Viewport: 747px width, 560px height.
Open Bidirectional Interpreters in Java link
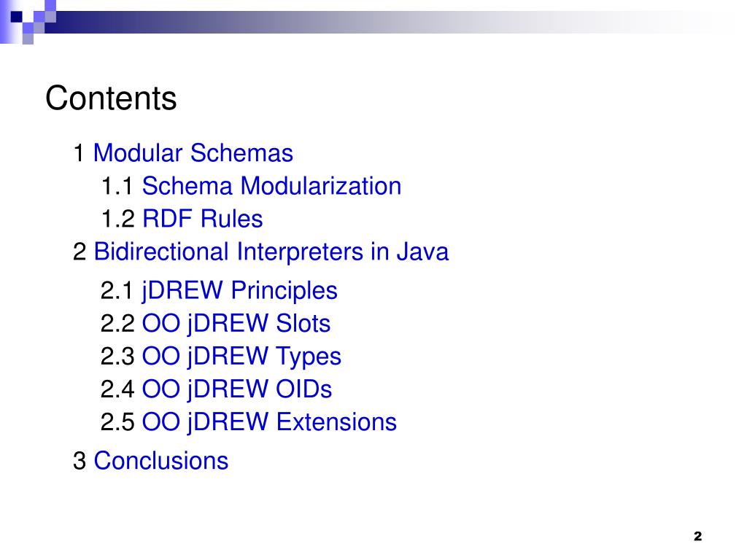click(x=271, y=252)
